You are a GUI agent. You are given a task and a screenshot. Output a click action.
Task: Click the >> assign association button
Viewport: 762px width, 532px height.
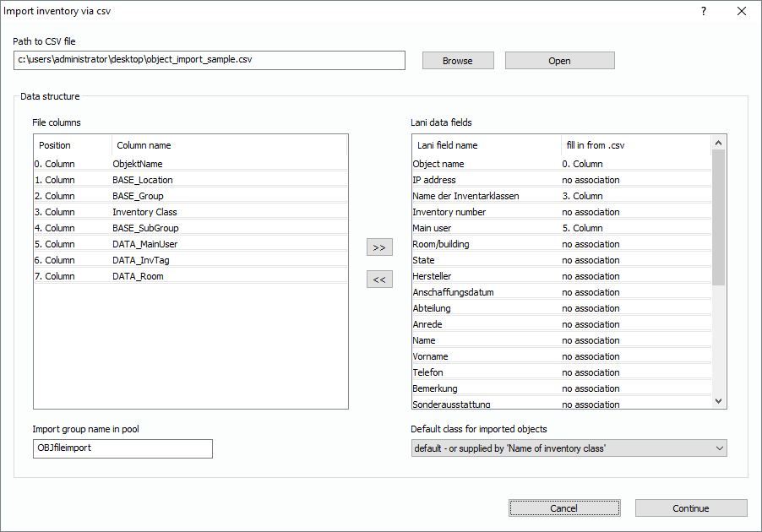[x=379, y=247]
